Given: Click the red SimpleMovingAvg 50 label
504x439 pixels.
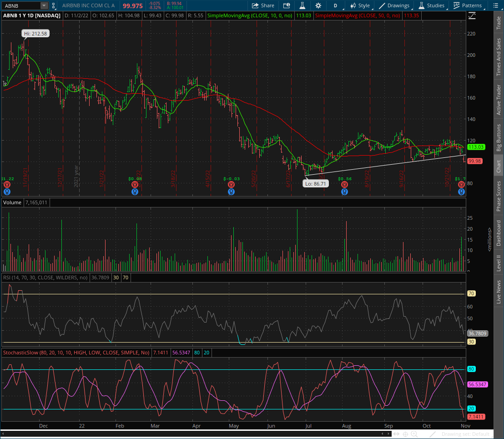Looking at the screenshot, I should coord(358,15).
